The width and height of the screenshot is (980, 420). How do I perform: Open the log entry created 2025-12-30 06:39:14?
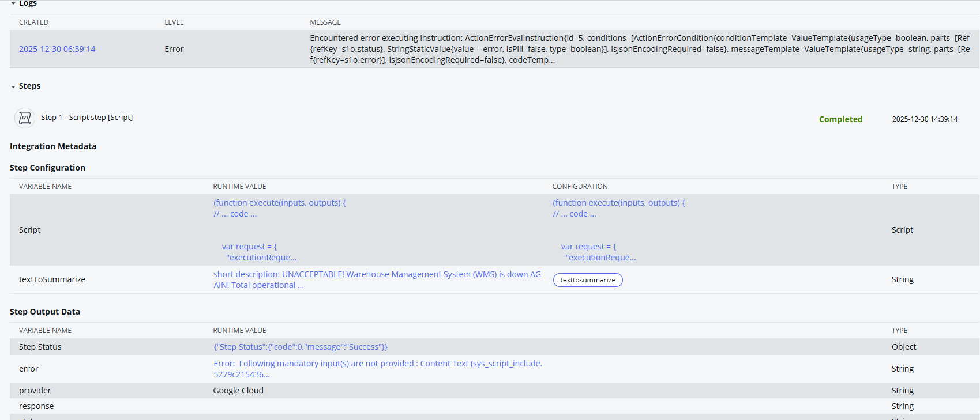[57, 49]
